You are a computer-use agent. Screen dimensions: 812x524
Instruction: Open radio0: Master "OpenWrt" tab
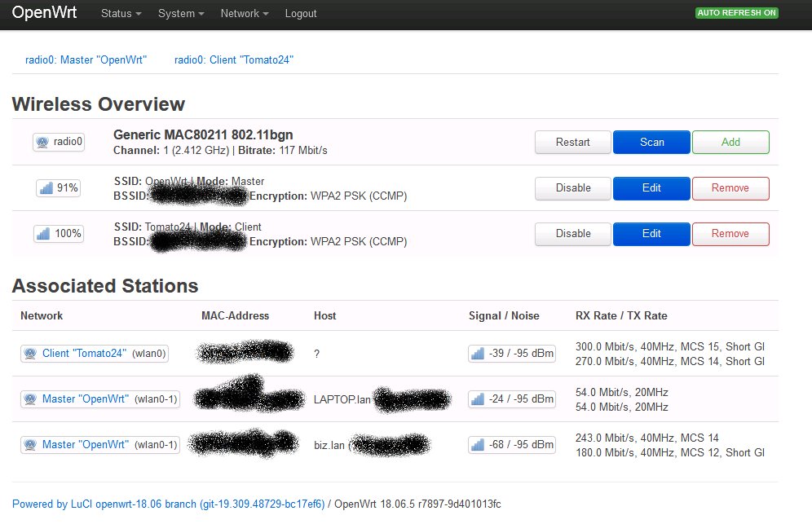[x=86, y=59]
